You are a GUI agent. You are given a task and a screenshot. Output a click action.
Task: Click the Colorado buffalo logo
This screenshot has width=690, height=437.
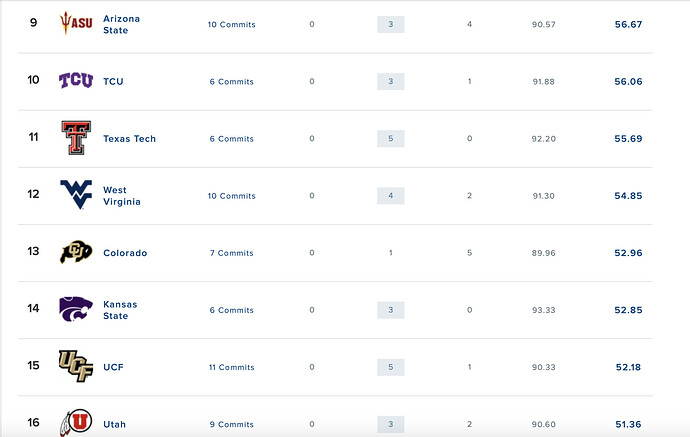point(76,252)
